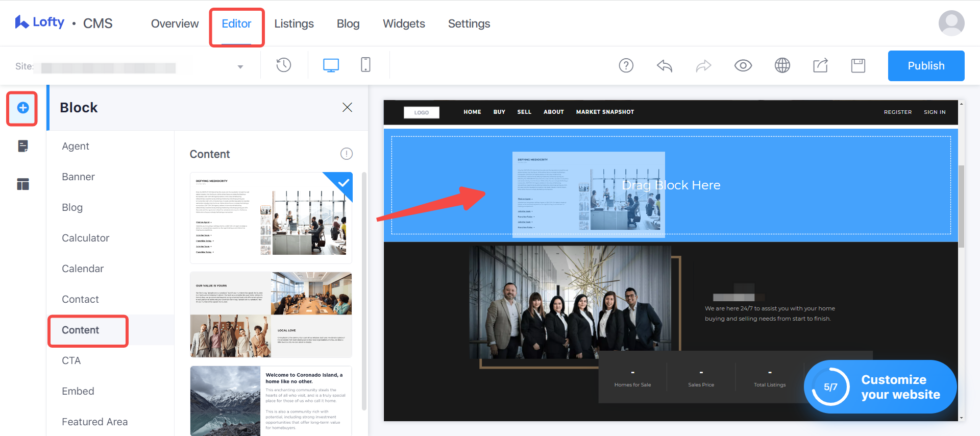The width and height of the screenshot is (980, 436).
Task: Open the Settings tab
Action: point(469,23)
